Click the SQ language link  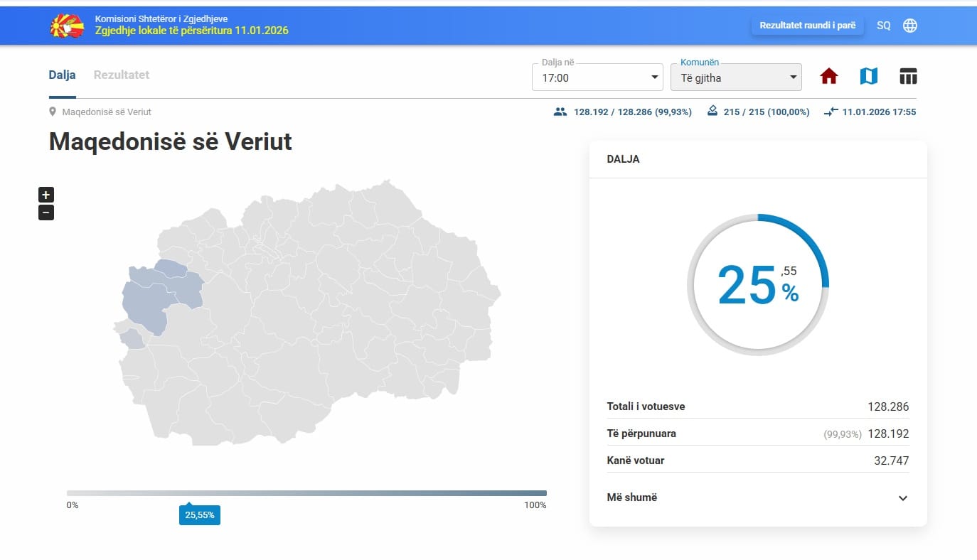883,25
